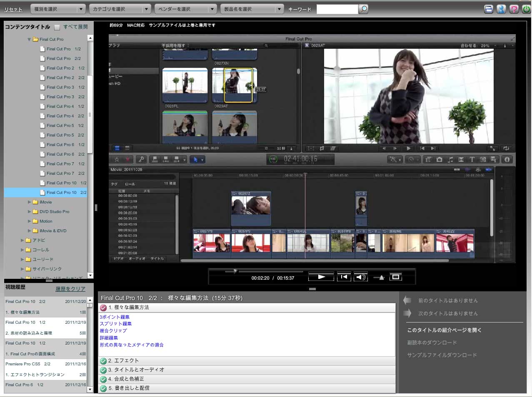
Task: Jump to 3ポイント編集 chapter link
Action: tap(115, 317)
